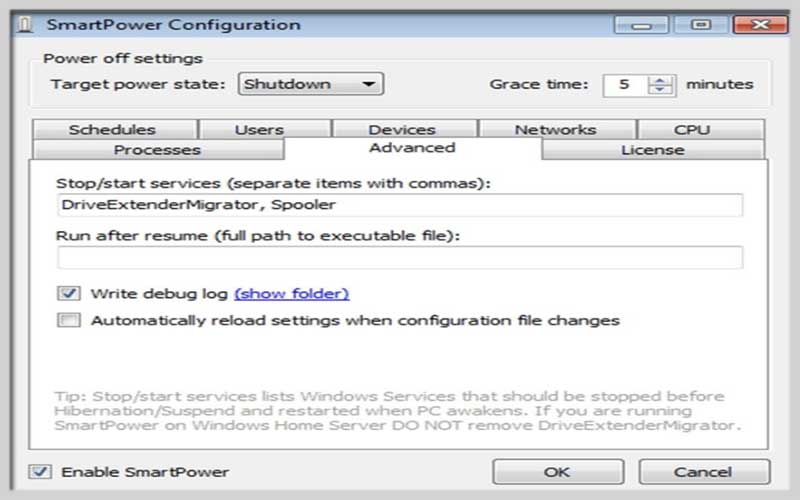
Task: Switch to the Schedules tab
Action: coord(114,130)
